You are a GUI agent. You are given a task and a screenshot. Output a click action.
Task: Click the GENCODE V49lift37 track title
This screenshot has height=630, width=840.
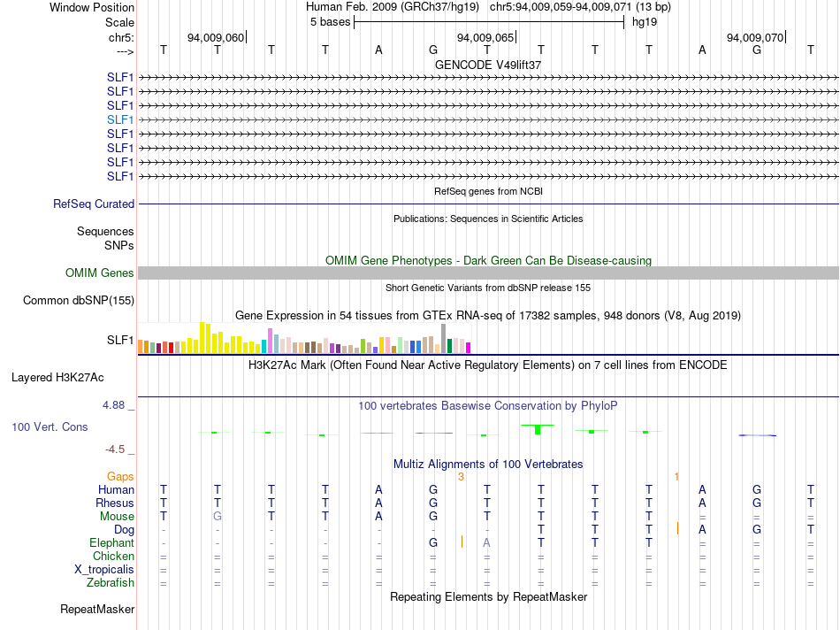tap(488, 65)
